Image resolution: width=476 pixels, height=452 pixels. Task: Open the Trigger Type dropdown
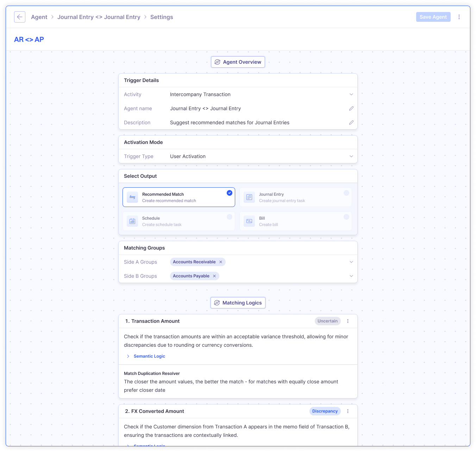(351, 156)
